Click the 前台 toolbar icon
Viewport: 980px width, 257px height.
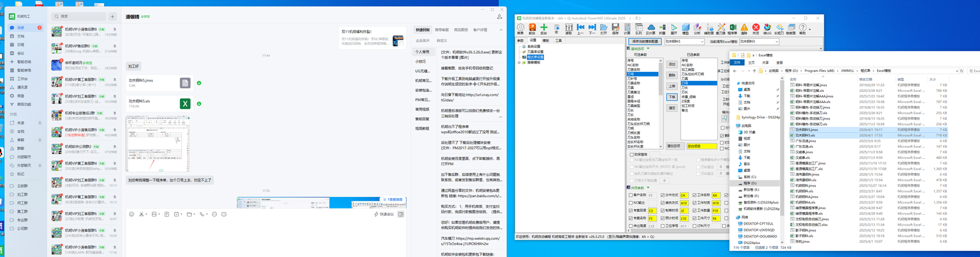pos(532,28)
